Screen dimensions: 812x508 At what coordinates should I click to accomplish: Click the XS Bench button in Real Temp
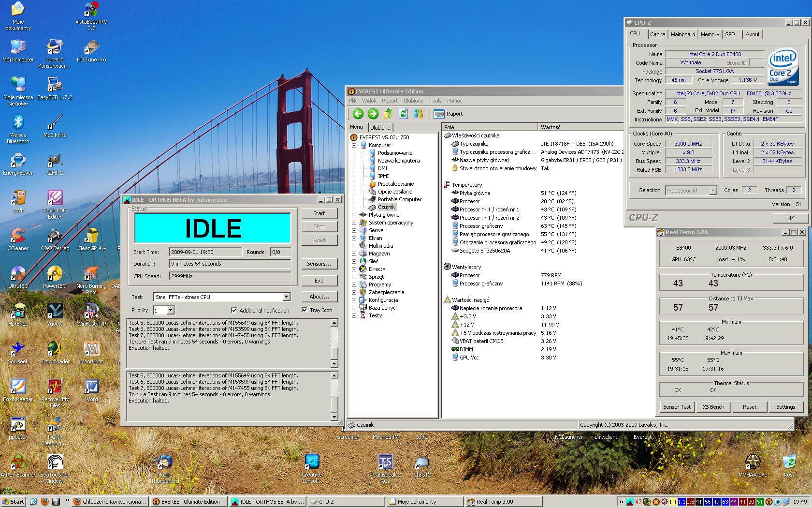tap(713, 407)
